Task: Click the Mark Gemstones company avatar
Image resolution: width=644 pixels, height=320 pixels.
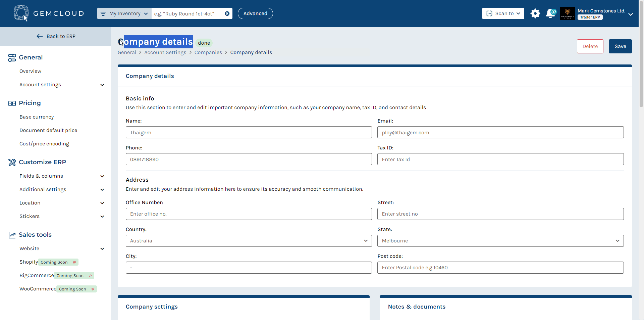Action: click(x=567, y=13)
